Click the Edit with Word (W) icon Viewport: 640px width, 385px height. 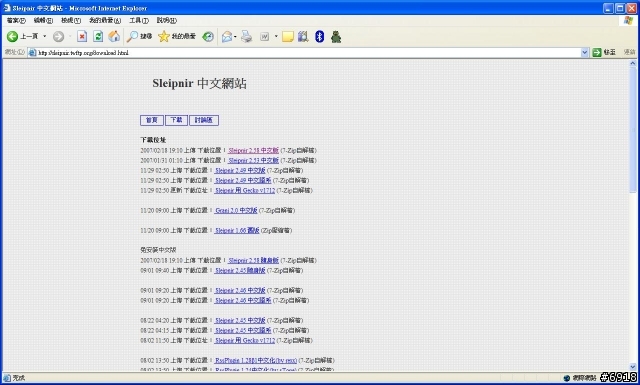(x=264, y=37)
